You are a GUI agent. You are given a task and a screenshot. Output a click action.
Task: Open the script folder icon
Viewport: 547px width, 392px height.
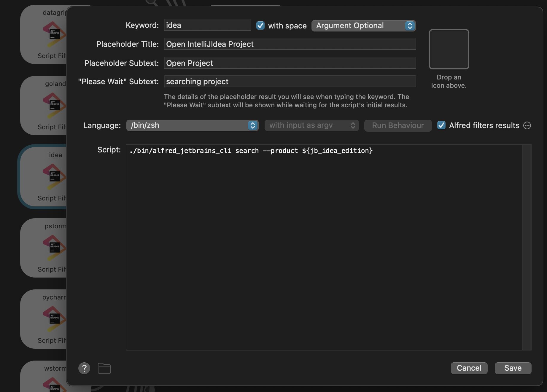click(104, 368)
